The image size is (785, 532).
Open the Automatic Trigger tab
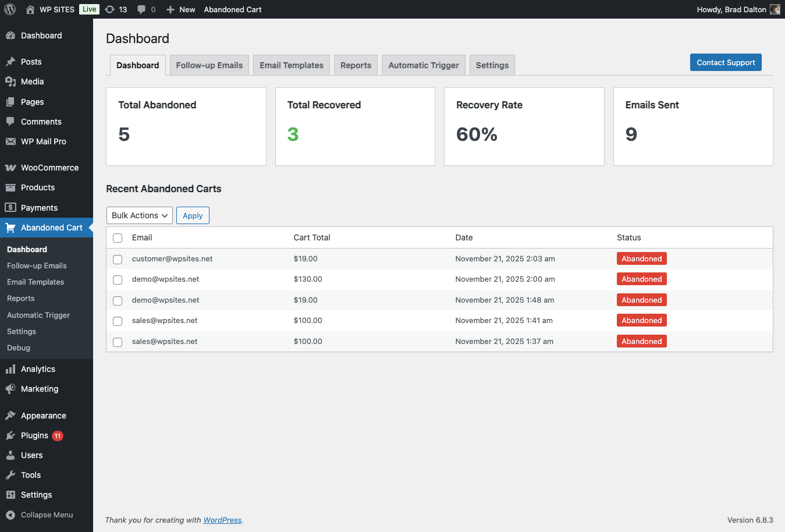[x=423, y=65]
